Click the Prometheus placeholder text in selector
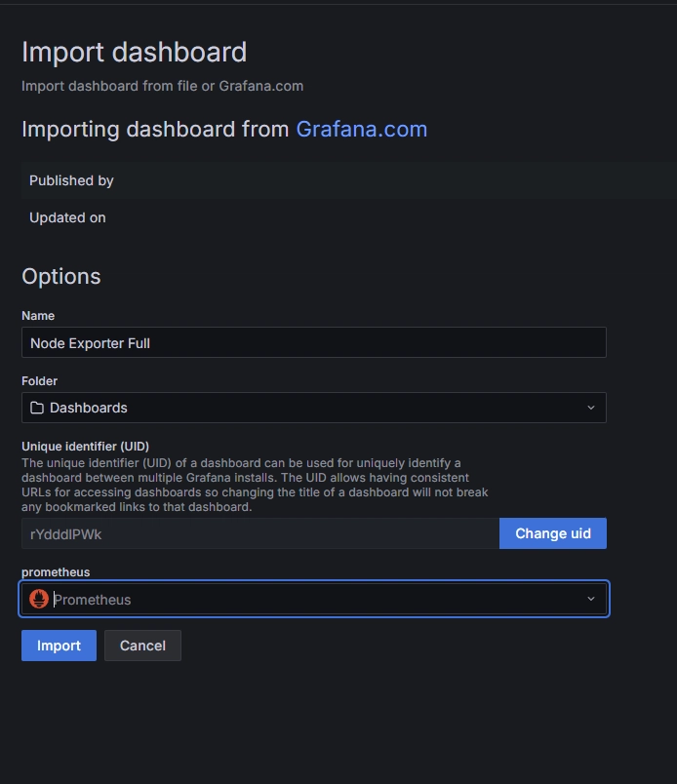This screenshot has height=784, width=677. tap(92, 600)
